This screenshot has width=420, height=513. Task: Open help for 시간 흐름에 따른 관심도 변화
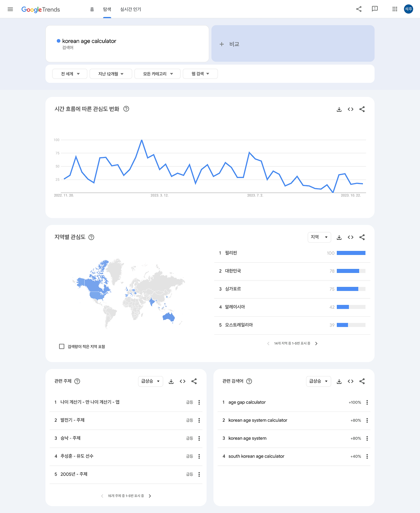click(126, 109)
